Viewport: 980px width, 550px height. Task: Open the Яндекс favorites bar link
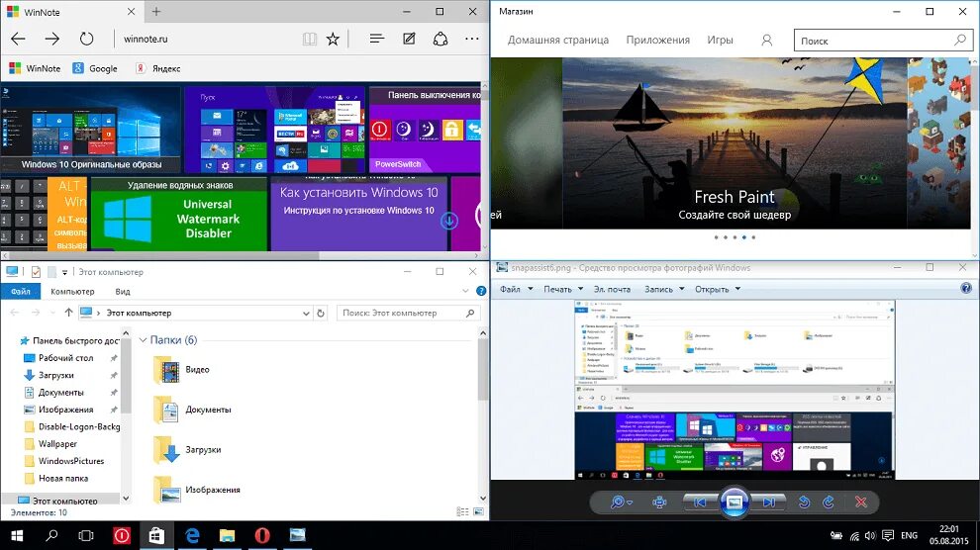[x=158, y=68]
